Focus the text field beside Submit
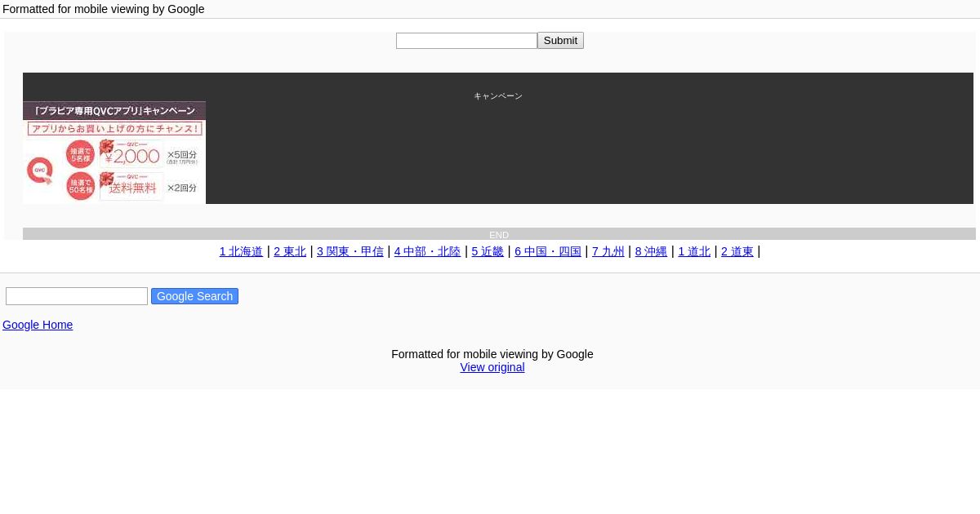 pyautogui.click(x=466, y=41)
